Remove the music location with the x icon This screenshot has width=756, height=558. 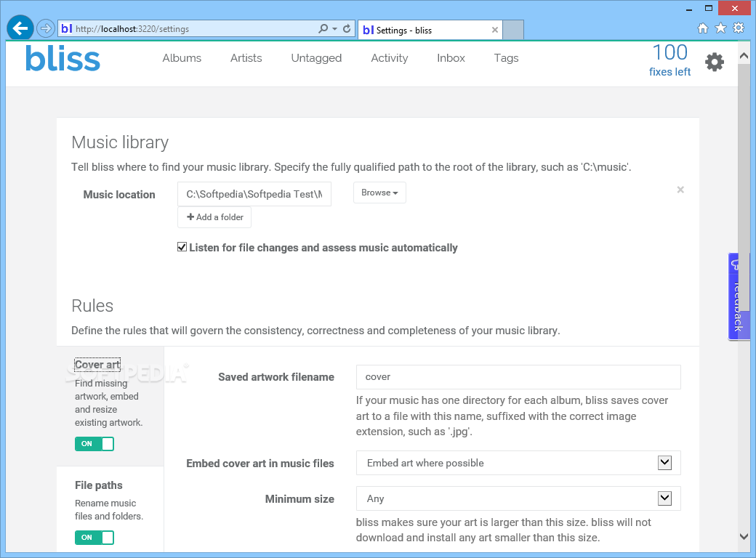click(x=680, y=190)
